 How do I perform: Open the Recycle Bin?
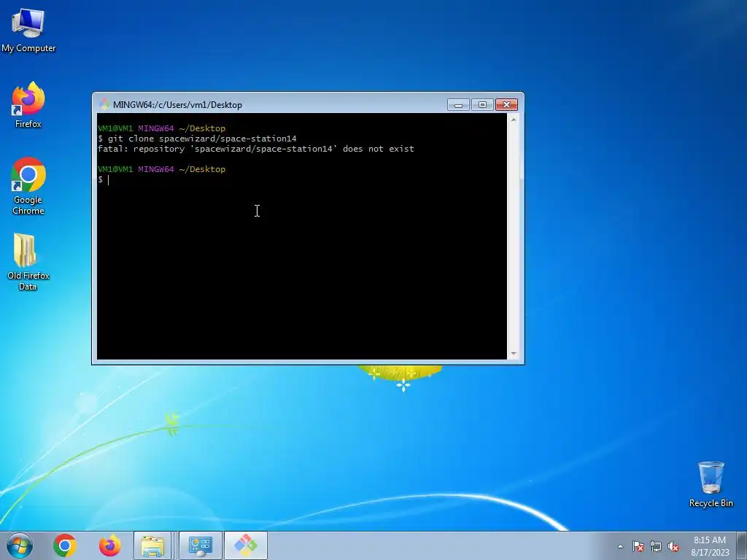tap(711, 484)
